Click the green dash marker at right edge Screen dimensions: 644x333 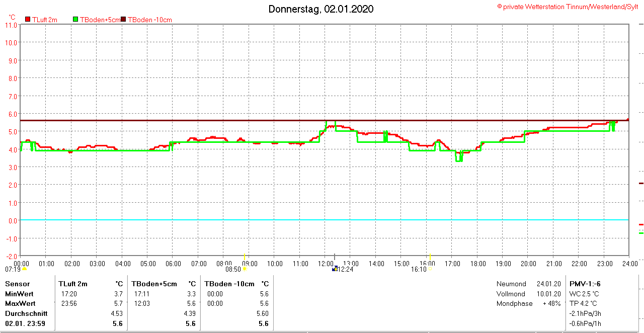tap(641, 233)
